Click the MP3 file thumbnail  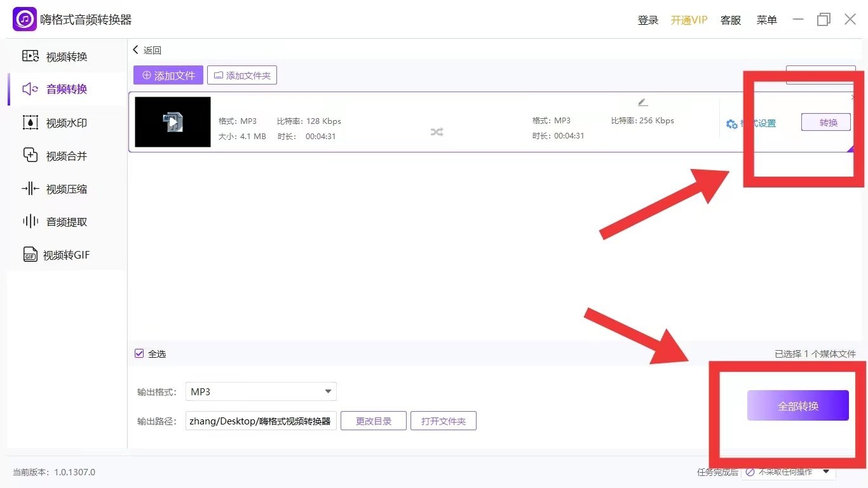point(172,122)
